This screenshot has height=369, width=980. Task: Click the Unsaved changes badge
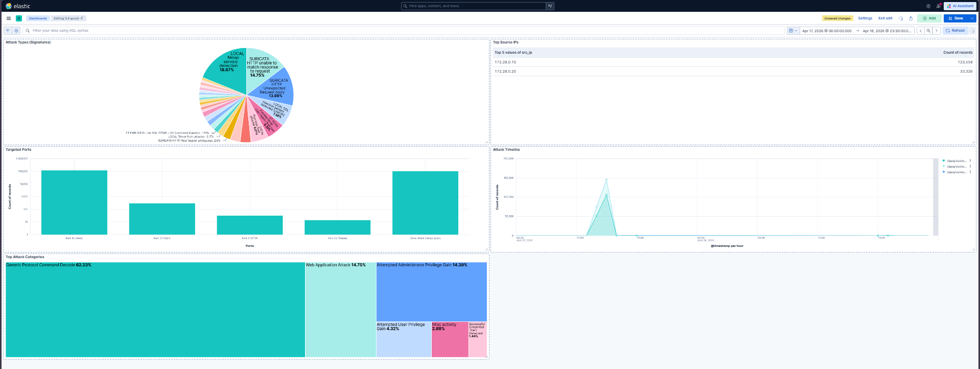coord(837,18)
